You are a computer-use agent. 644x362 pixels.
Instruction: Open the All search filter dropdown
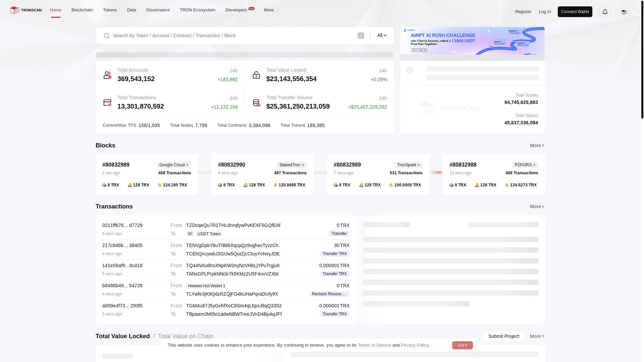pyautogui.click(x=382, y=36)
